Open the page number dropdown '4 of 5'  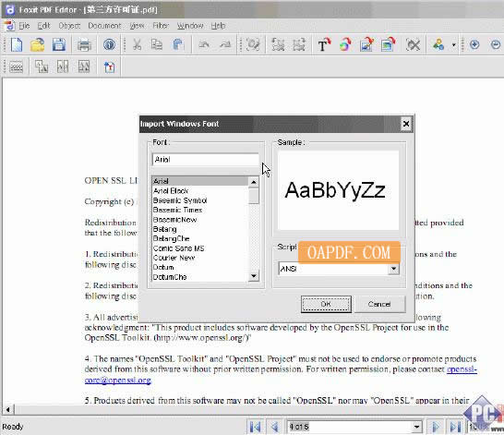417,427
